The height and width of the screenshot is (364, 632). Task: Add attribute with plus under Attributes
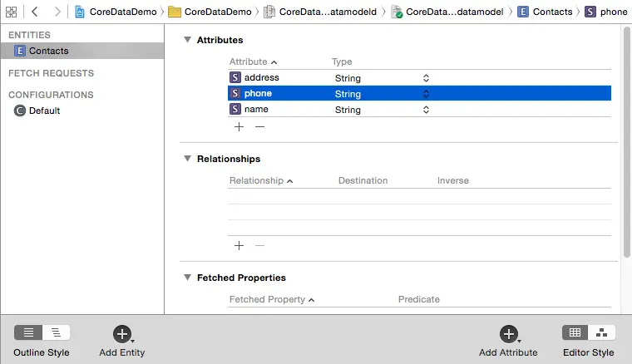click(x=239, y=127)
